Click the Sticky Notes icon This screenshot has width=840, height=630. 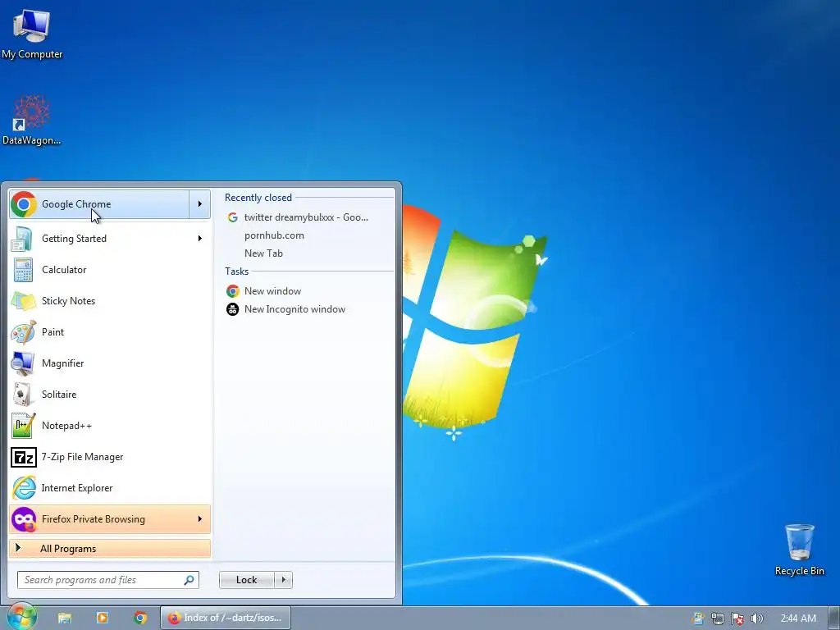point(23,301)
